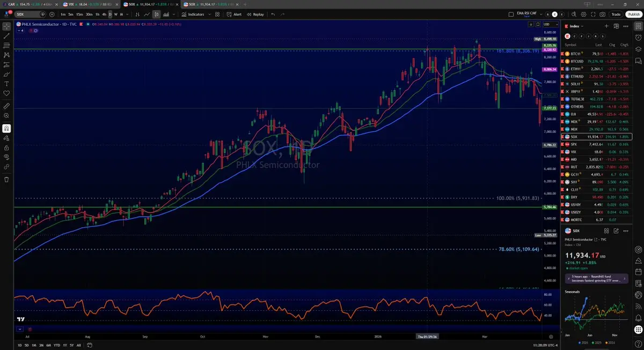This screenshot has height=350, width=644.
Task: Toggle auto scale button above price axis
Action: pos(538,24)
